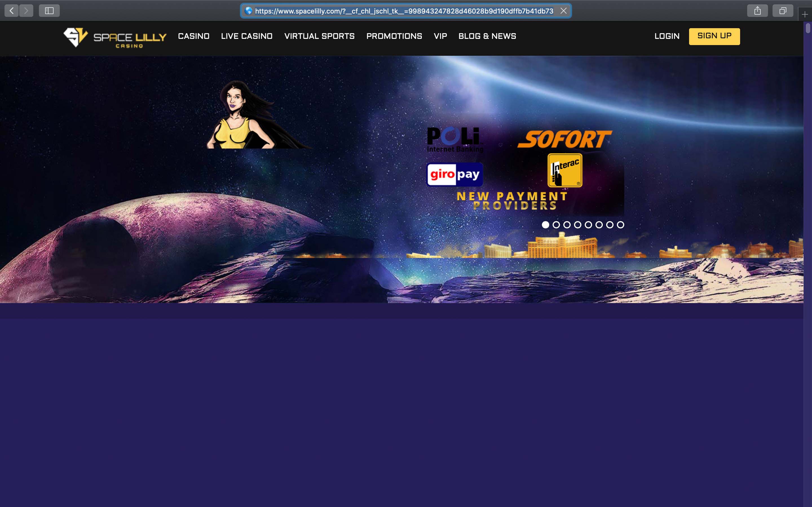Click the page vertical scrollbar thumb
The height and width of the screenshot is (507, 812).
808,28
